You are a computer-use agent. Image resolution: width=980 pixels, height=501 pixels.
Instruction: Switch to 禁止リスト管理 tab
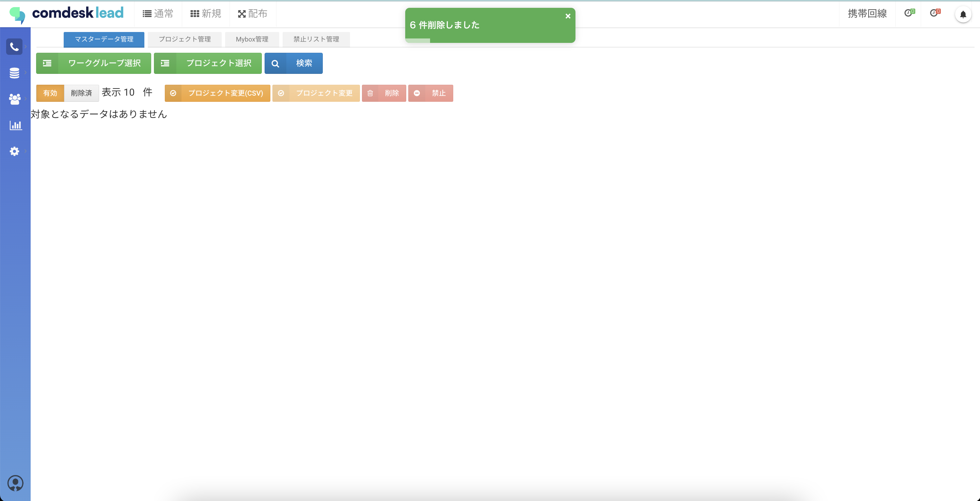coord(316,39)
